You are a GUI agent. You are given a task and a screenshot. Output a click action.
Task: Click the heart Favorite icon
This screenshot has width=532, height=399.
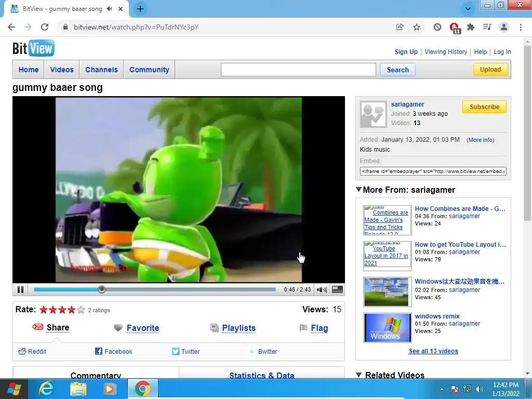pyautogui.click(x=118, y=328)
